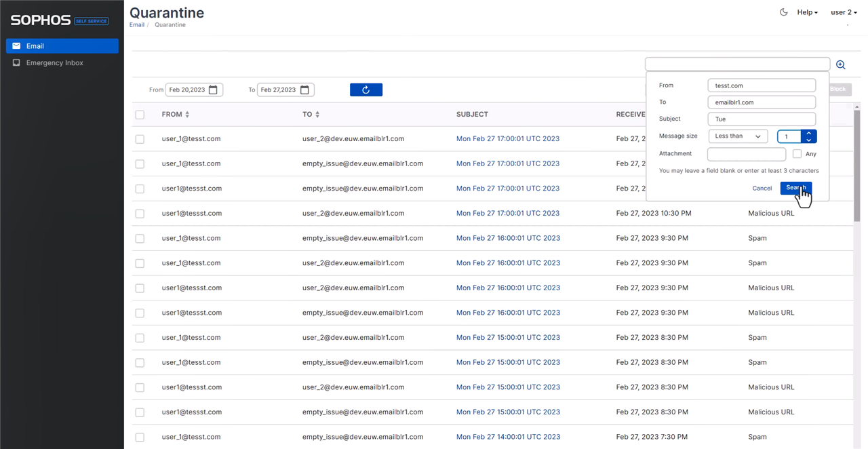Toggle the select-all header checkbox
Image resolution: width=868 pixels, height=449 pixels.
(x=140, y=115)
